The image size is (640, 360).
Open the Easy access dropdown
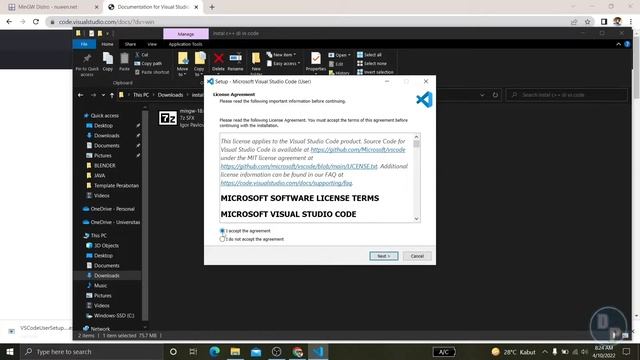coord(284,64)
